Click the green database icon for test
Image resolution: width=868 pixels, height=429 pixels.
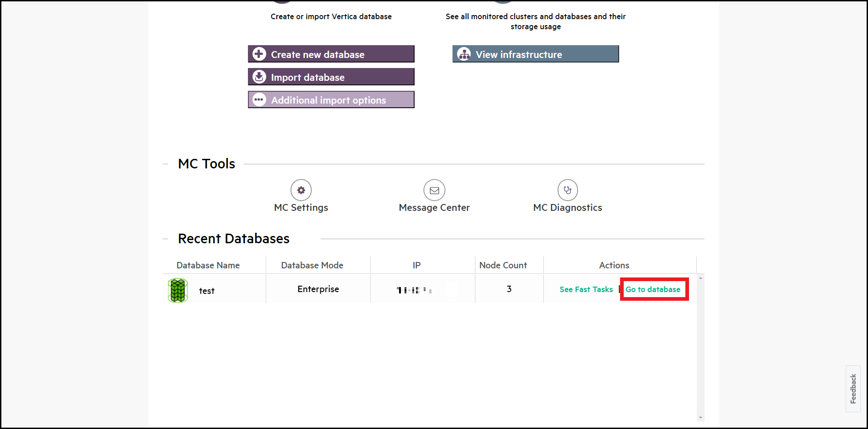178,290
